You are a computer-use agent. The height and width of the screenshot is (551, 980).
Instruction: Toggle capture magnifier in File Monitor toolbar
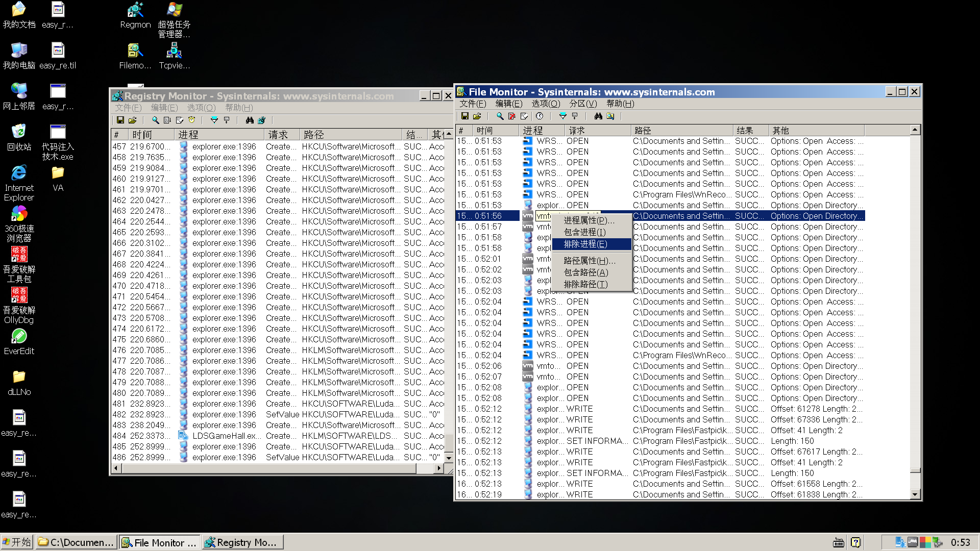[500, 116]
